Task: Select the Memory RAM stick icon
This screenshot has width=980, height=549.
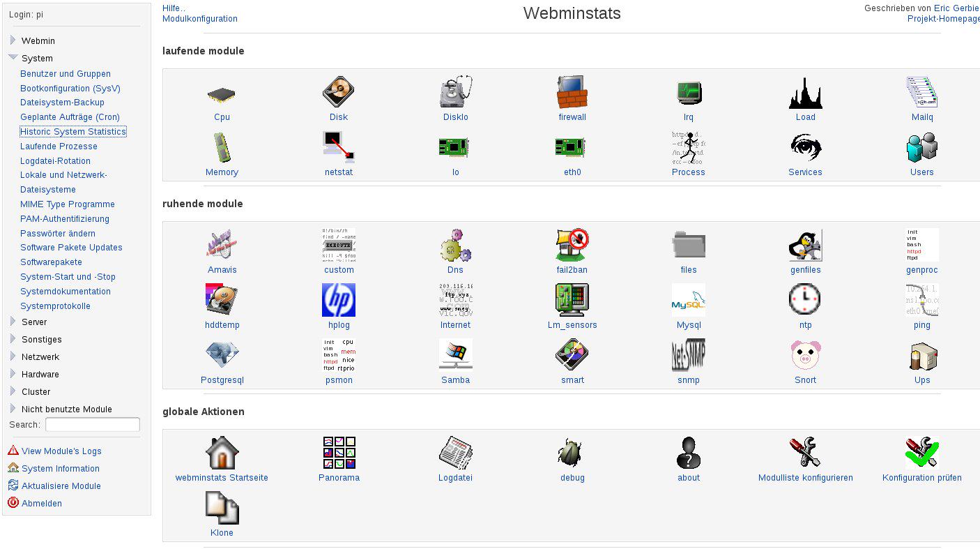Action: [x=222, y=148]
